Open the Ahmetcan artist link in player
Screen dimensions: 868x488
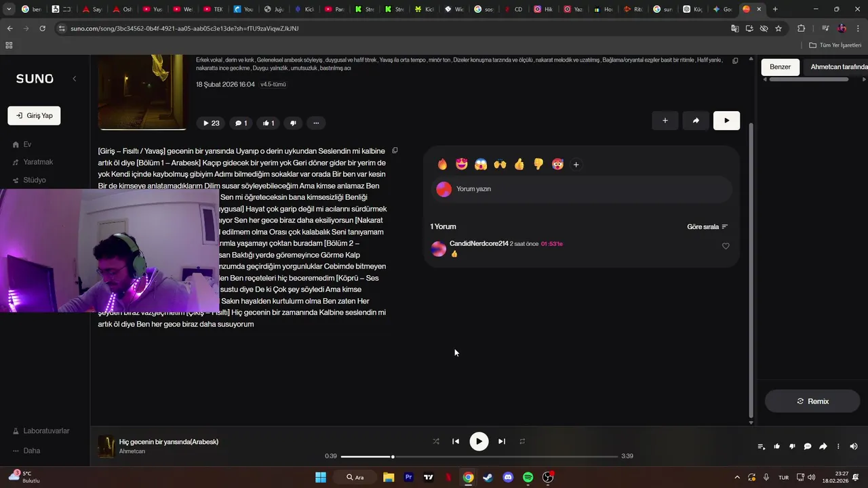pos(132,451)
